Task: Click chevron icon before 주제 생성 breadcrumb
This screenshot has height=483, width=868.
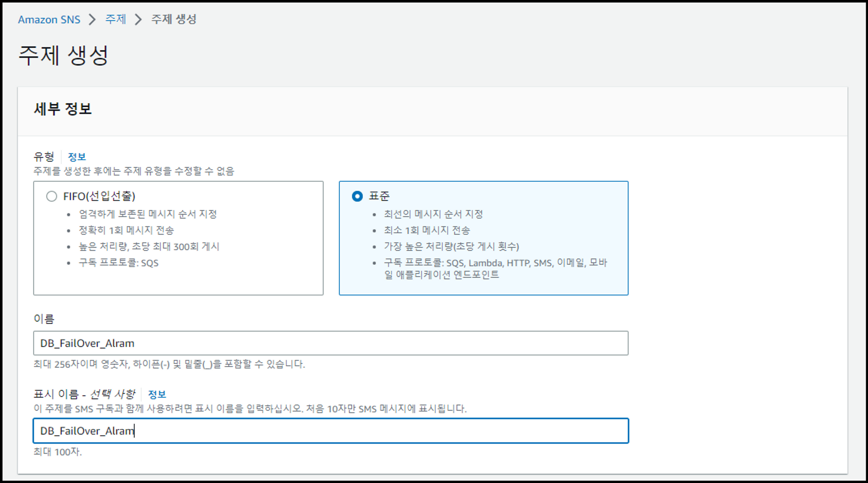Action: pos(138,20)
